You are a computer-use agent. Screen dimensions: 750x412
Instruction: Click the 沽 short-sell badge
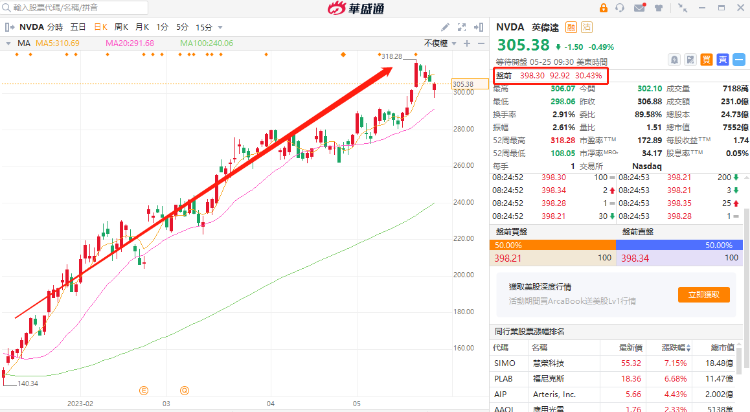(x=587, y=27)
